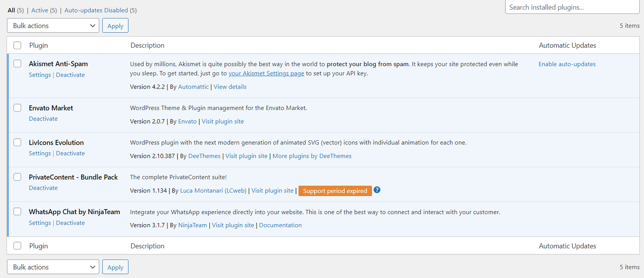Open the NinjaTeam author link
Image resolution: width=644 pixels, height=278 pixels.
tap(193, 225)
